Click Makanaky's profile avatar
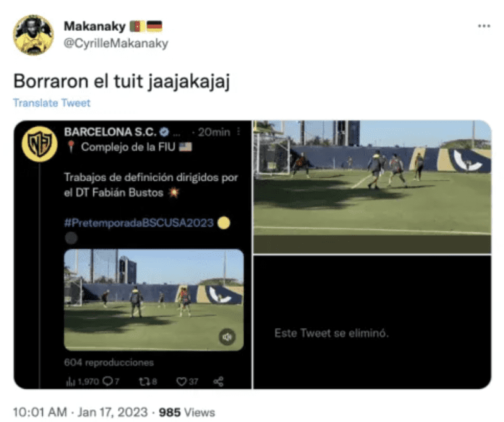The height and width of the screenshot is (422, 504). [33, 35]
